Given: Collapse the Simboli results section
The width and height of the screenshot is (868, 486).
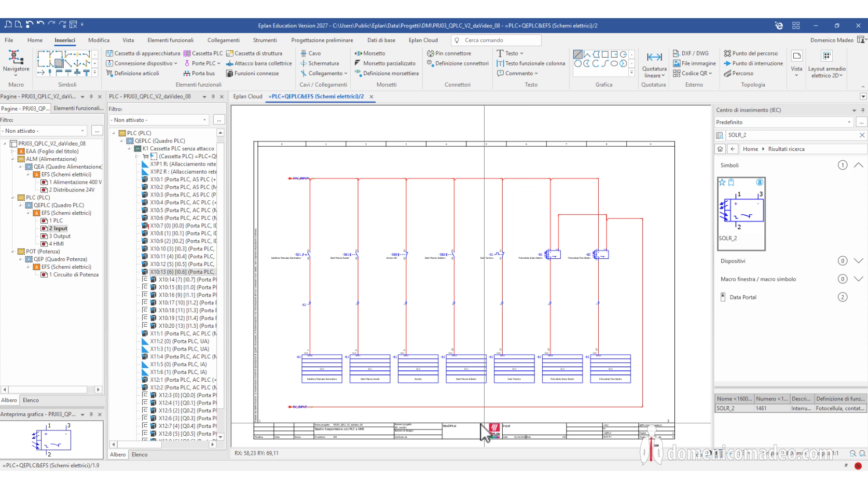Looking at the screenshot, I should click(x=858, y=165).
